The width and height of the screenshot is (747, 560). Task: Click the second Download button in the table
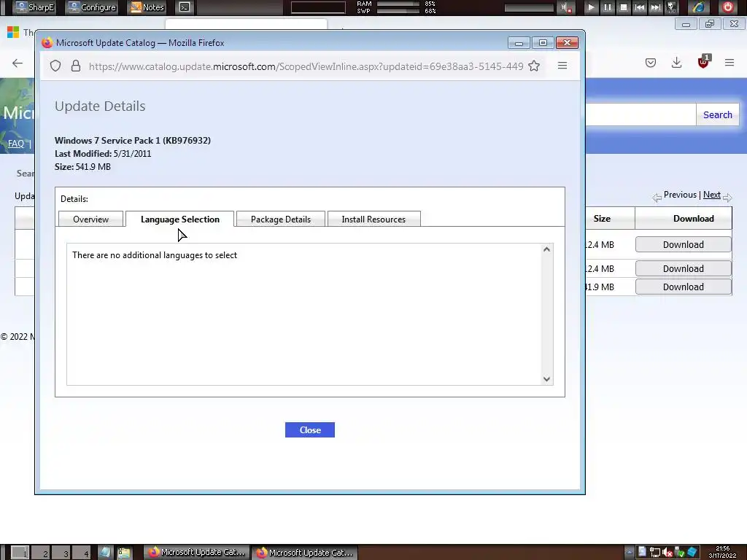click(x=683, y=268)
